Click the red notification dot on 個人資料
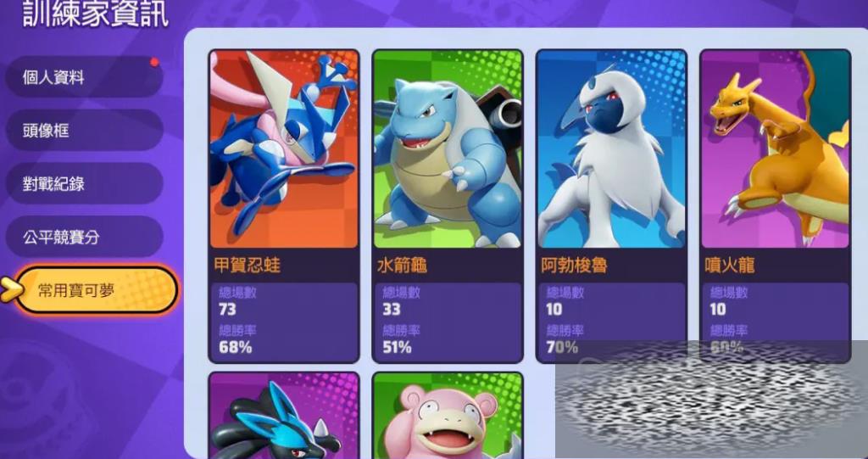868x459 pixels. click(154, 62)
